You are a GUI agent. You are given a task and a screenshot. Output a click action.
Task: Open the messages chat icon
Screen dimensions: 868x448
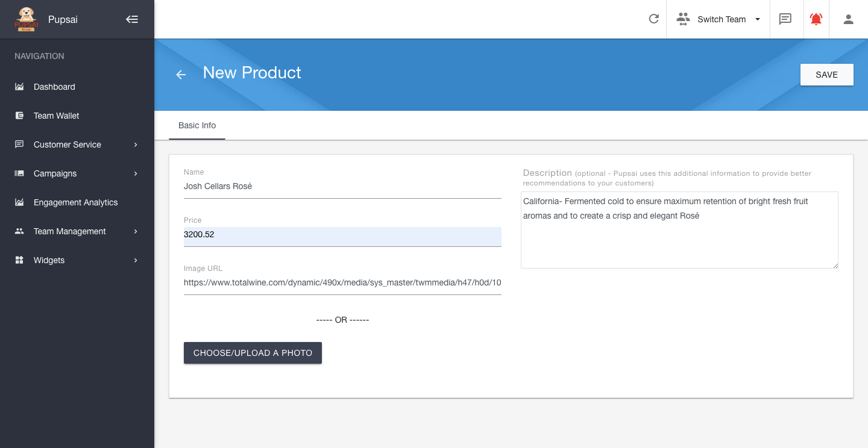[x=785, y=19]
